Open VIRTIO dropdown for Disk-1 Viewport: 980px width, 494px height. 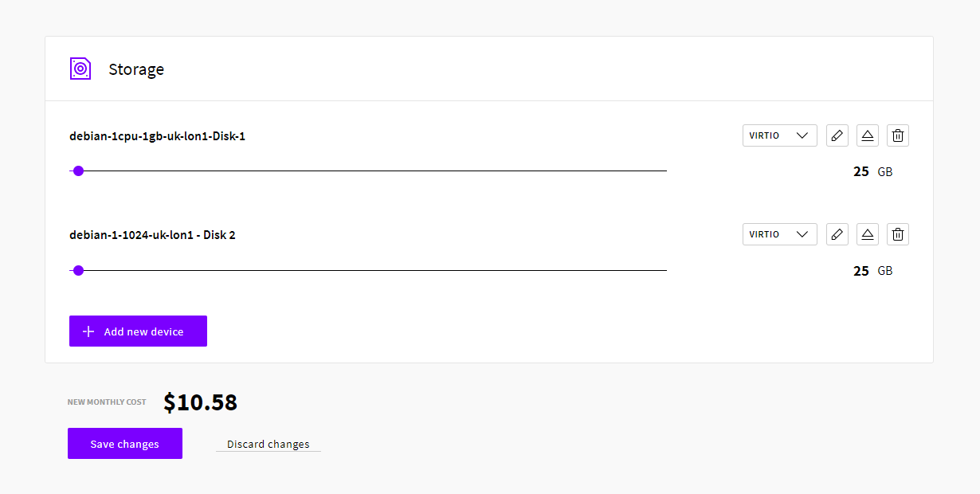tap(779, 135)
